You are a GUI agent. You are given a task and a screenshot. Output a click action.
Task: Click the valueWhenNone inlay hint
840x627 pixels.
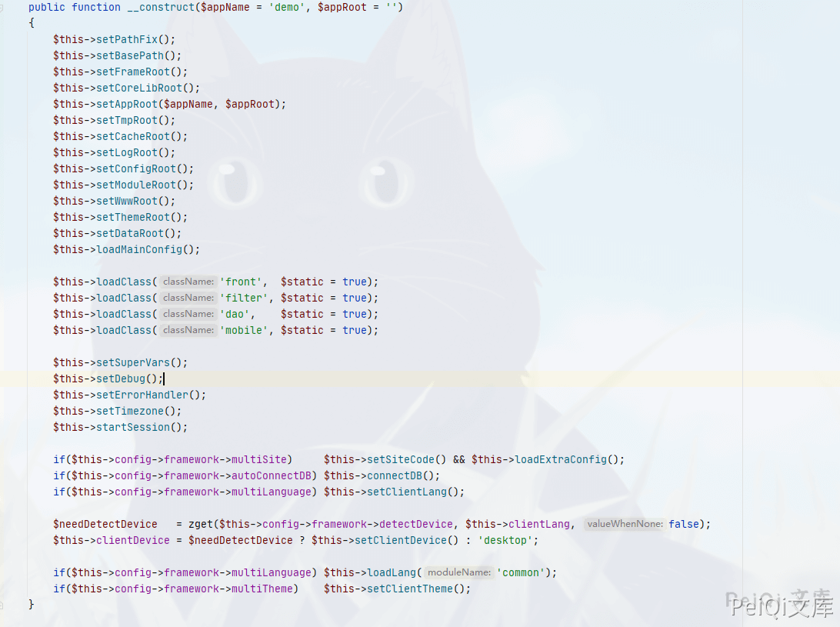[625, 524]
